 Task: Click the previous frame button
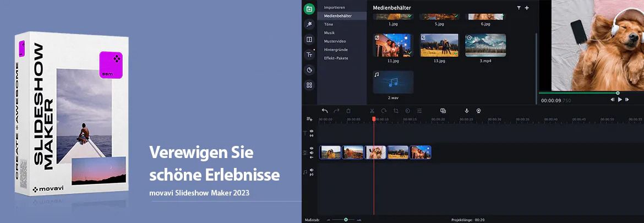[x=613, y=99]
